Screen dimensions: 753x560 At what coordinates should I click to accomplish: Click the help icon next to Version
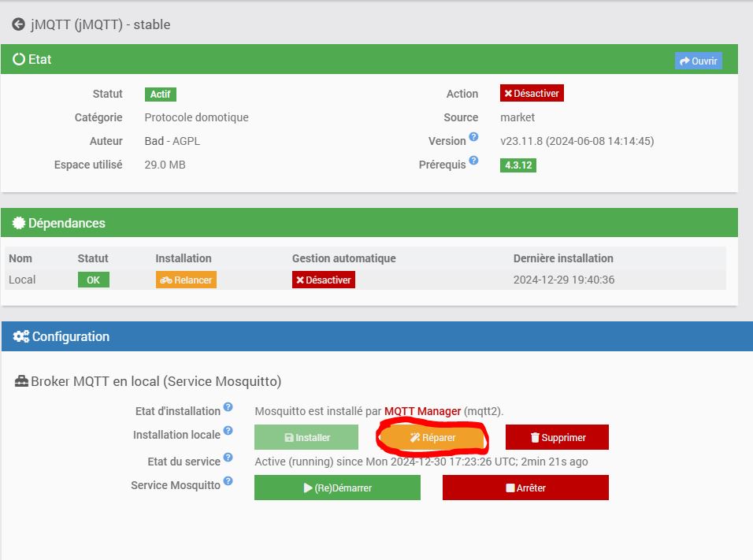(x=473, y=137)
